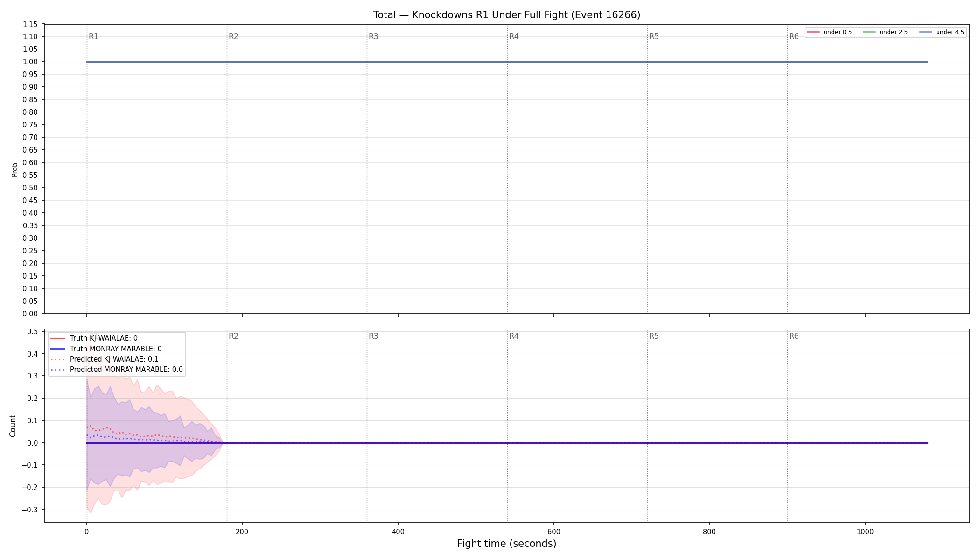980x560 pixels.
Task: Click the 'under 0.5' legend entry
Action: coord(830,32)
